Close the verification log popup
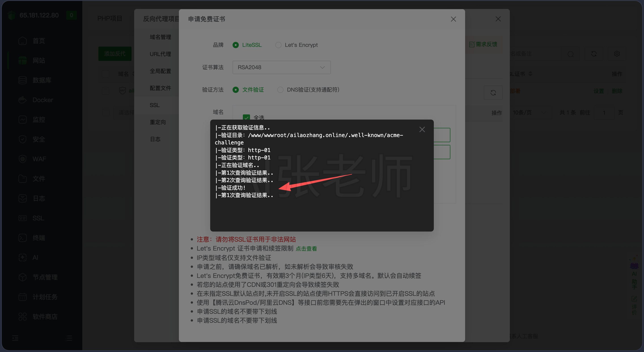 tap(422, 129)
